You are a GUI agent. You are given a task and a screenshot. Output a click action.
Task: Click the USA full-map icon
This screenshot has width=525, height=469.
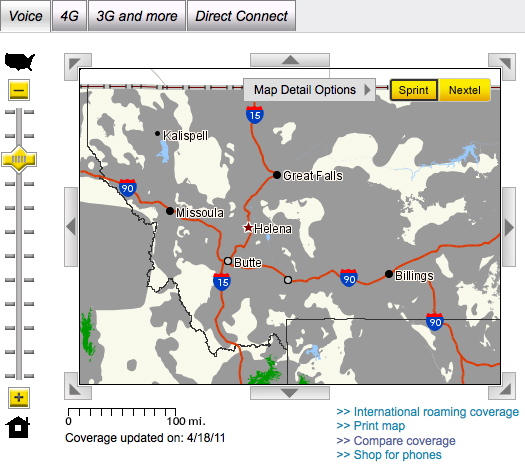[19, 62]
